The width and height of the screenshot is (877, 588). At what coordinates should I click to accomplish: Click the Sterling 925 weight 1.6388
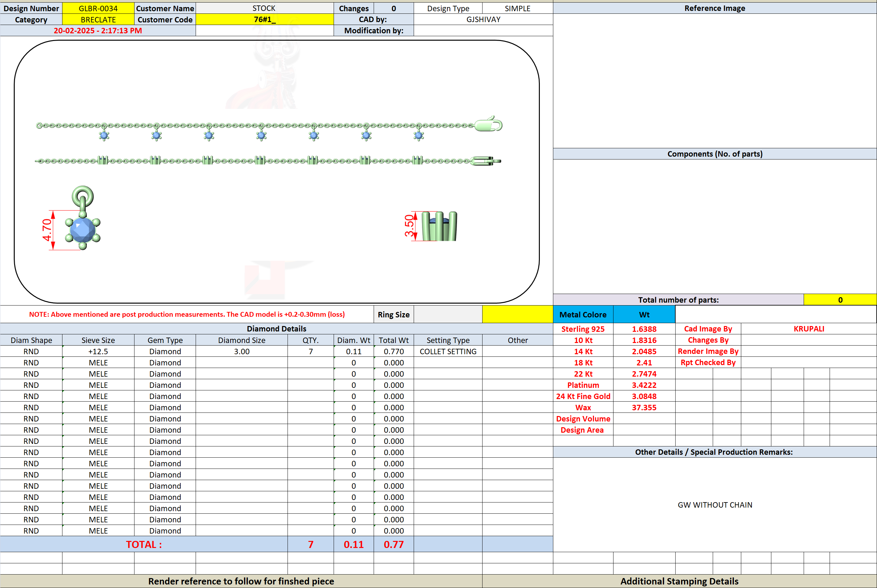point(644,329)
